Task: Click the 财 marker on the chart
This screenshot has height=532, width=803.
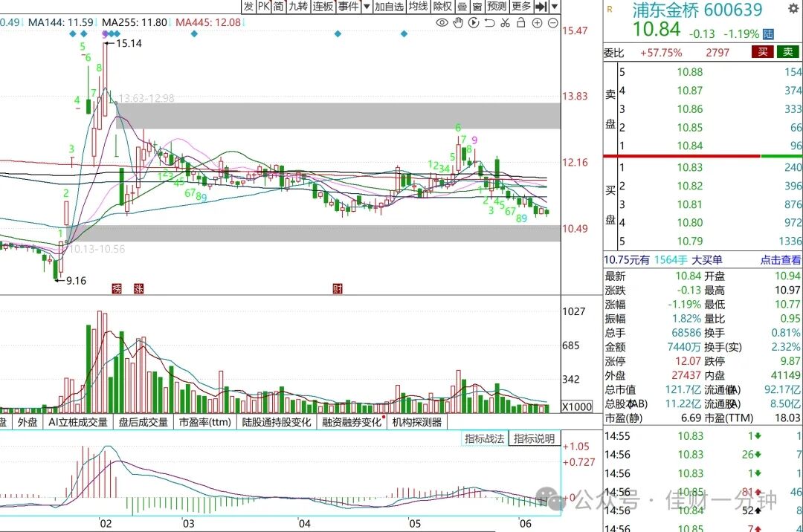Action: pos(338,289)
